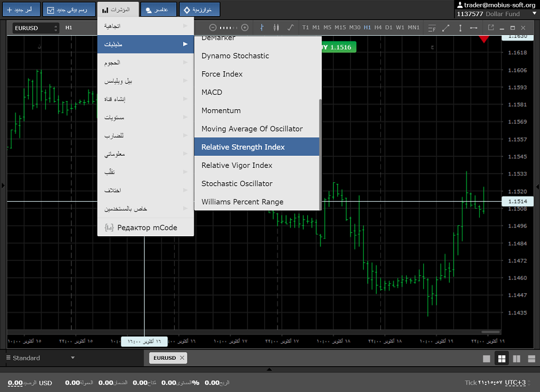This screenshot has height=392, width=540.
Task: Set timeframe to M15
Action: coord(340,28)
